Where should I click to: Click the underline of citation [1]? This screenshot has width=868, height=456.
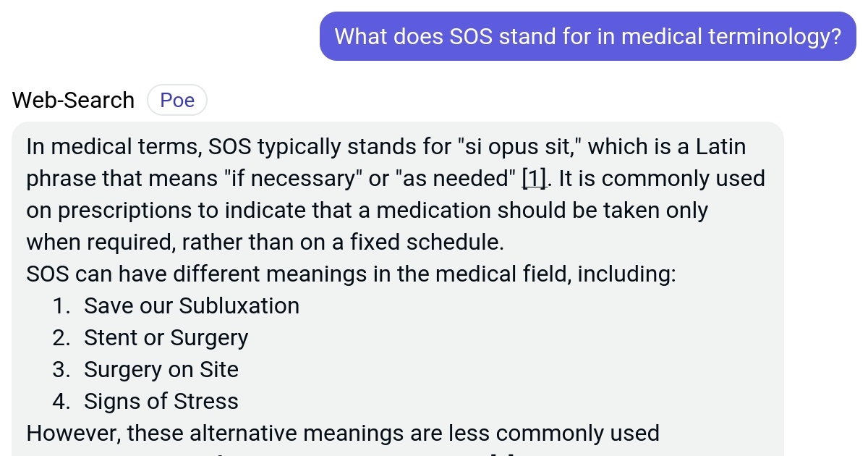coord(533,187)
